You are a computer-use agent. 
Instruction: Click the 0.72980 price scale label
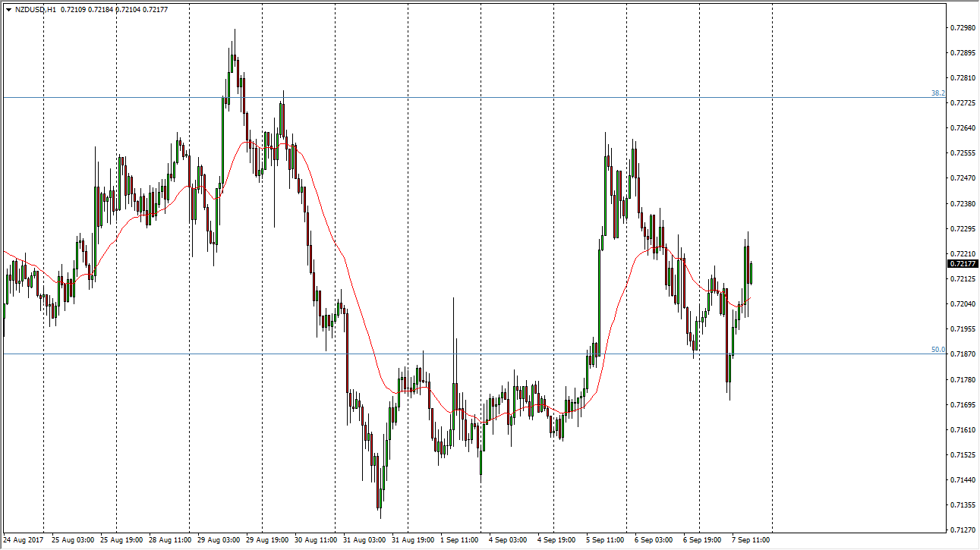click(x=963, y=28)
